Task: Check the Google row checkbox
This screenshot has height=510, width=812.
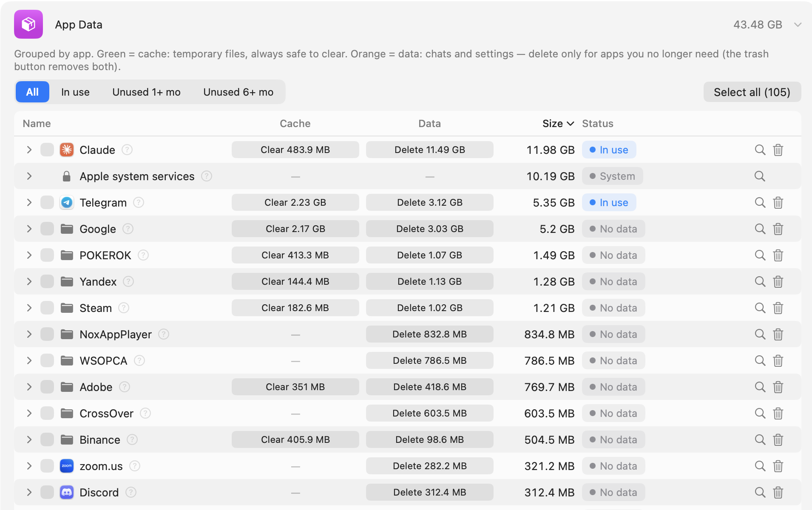Action: [x=47, y=229]
